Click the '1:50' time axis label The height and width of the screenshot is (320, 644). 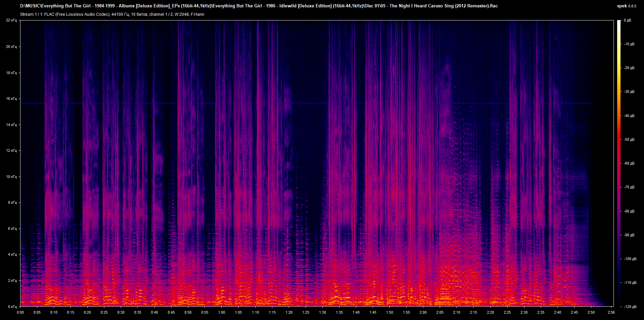(389, 312)
